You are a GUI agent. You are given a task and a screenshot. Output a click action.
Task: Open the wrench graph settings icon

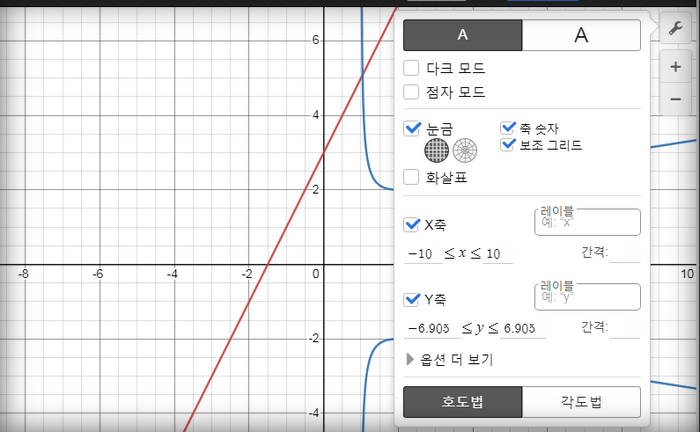click(675, 28)
